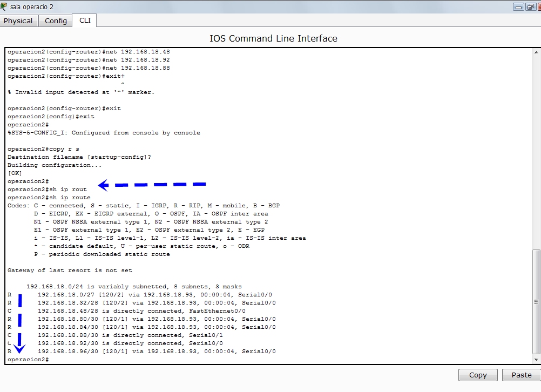Minimize the sala operacio 2 window
The width and height of the screenshot is (541, 392).
point(519,6)
